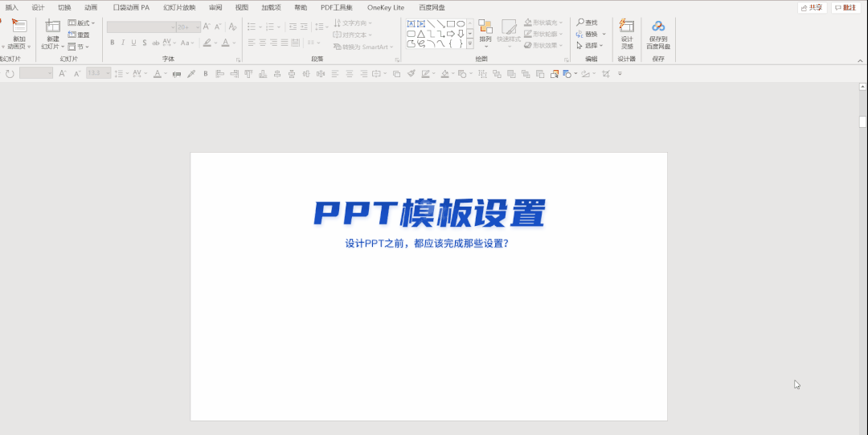Click the Decrease Indent icon

coord(293,26)
